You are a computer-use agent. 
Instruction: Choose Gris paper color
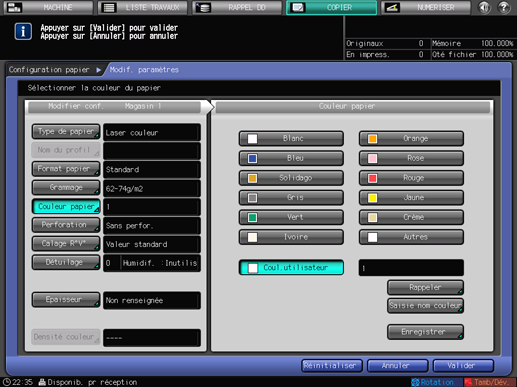pyautogui.click(x=291, y=197)
